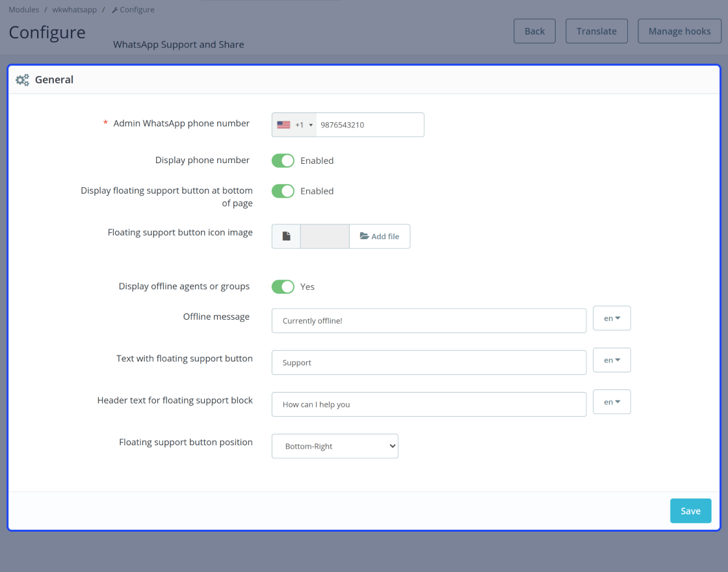Open wkwhatsapp breadcrumb link
This screenshot has width=728, height=572.
[74, 10]
